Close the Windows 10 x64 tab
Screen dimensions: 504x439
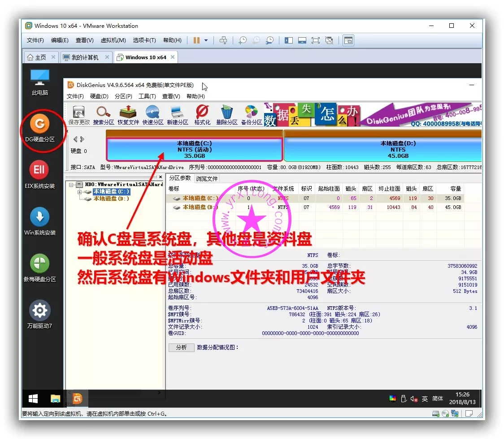point(173,57)
